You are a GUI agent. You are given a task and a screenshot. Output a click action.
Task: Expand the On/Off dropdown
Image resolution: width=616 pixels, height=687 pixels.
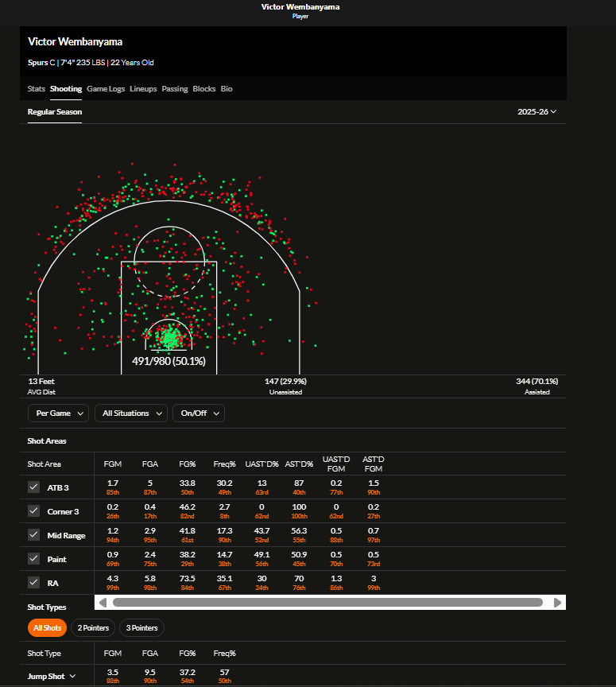pos(199,413)
